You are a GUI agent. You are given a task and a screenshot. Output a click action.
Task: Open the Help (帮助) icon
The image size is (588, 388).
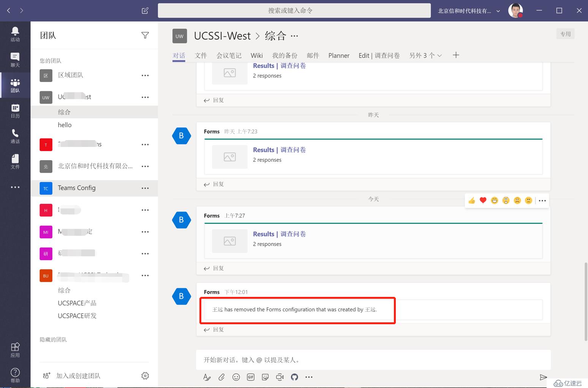coord(15,375)
